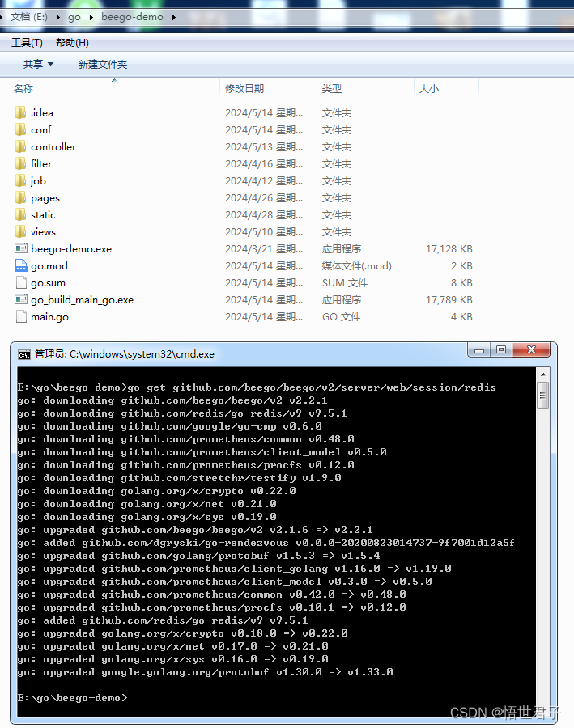Select the job folder icon
The image size is (574, 728).
point(20,180)
